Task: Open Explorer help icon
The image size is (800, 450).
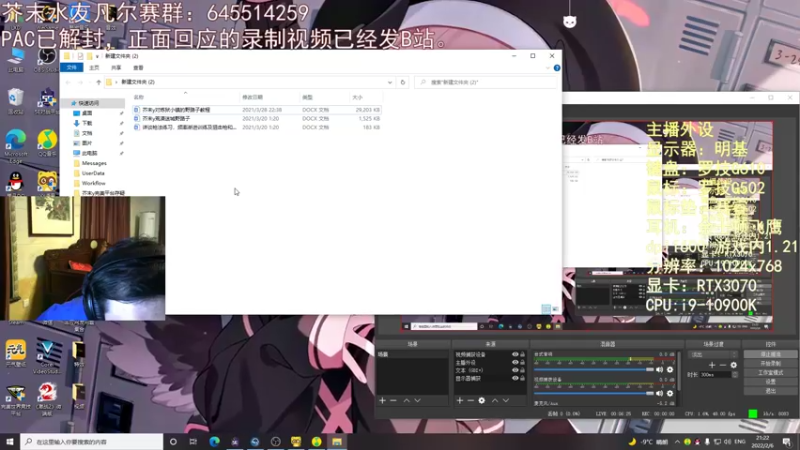Action: pyautogui.click(x=557, y=67)
